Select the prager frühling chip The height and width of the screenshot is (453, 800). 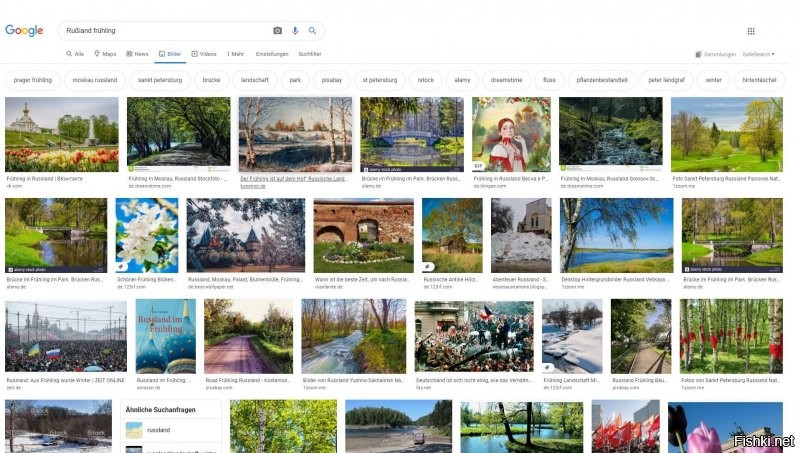point(33,80)
